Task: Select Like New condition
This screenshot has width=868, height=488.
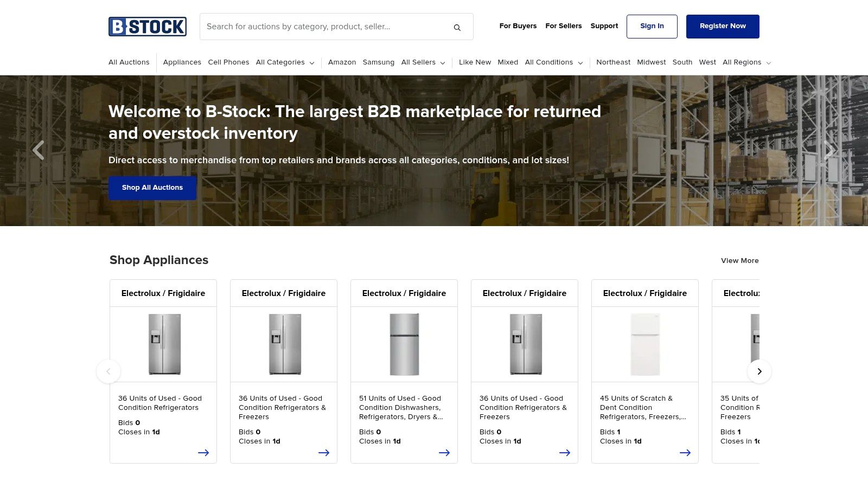Action: pyautogui.click(x=475, y=62)
